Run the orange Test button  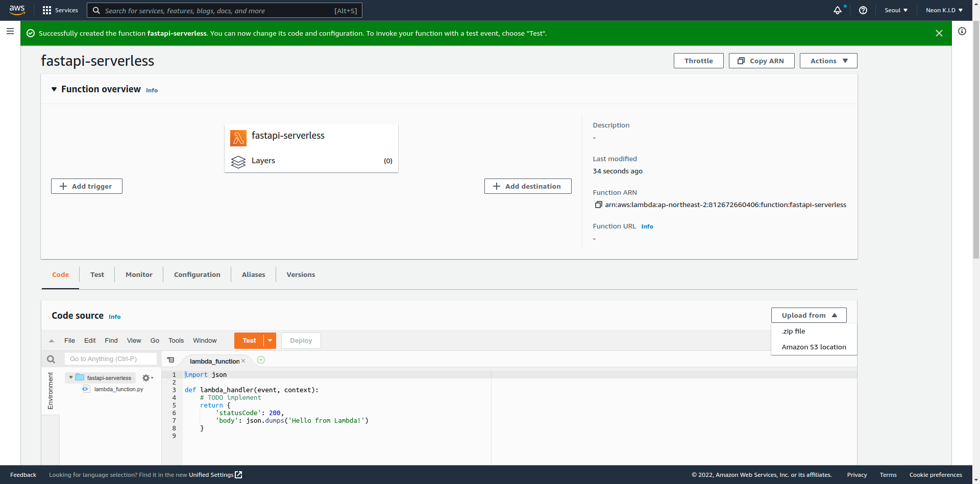[x=249, y=341]
